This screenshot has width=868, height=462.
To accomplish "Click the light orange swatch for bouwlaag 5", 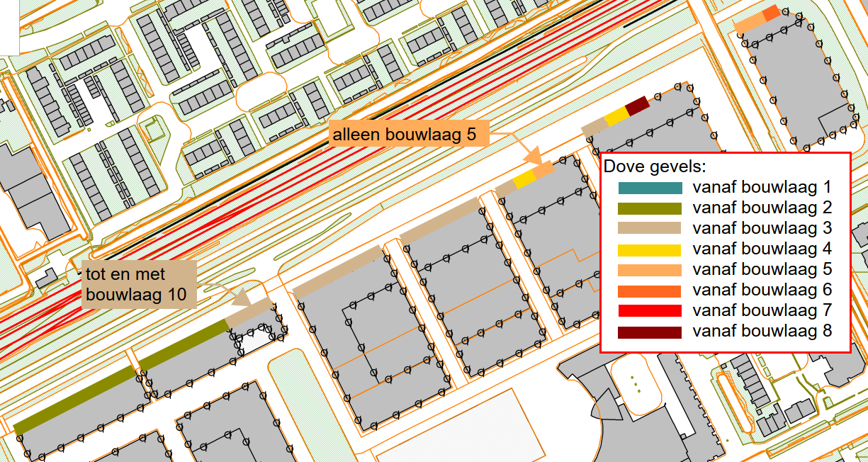I will (650, 270).
